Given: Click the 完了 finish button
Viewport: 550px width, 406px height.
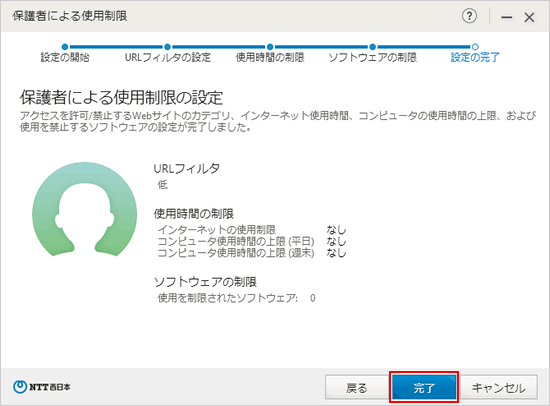Looking at the screenshot, I should click(424, 387).
